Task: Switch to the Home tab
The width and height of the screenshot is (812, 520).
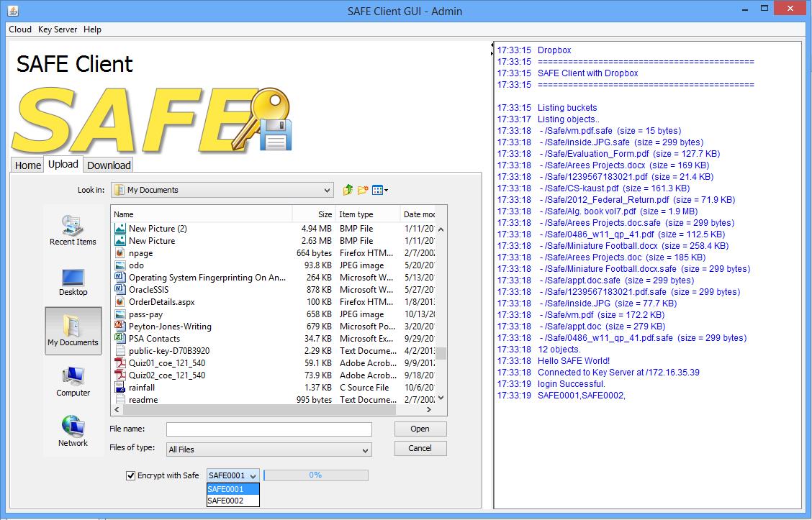Action: tap(27, 165)
